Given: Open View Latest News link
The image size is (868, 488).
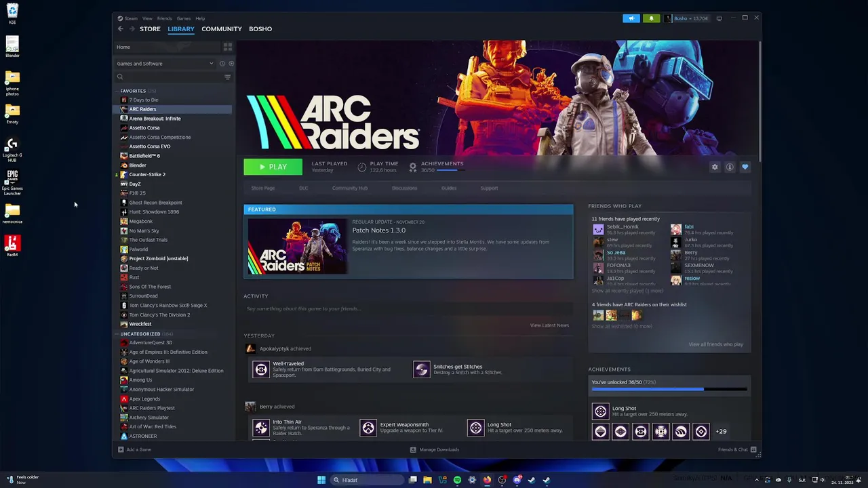Looking at the screenshot, I should pos(549,325).
